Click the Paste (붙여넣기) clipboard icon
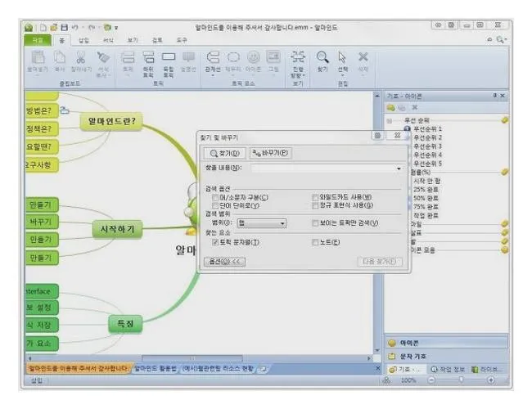Screen dimensions: 532x409 pyautogui.click(x=38, y=57)
